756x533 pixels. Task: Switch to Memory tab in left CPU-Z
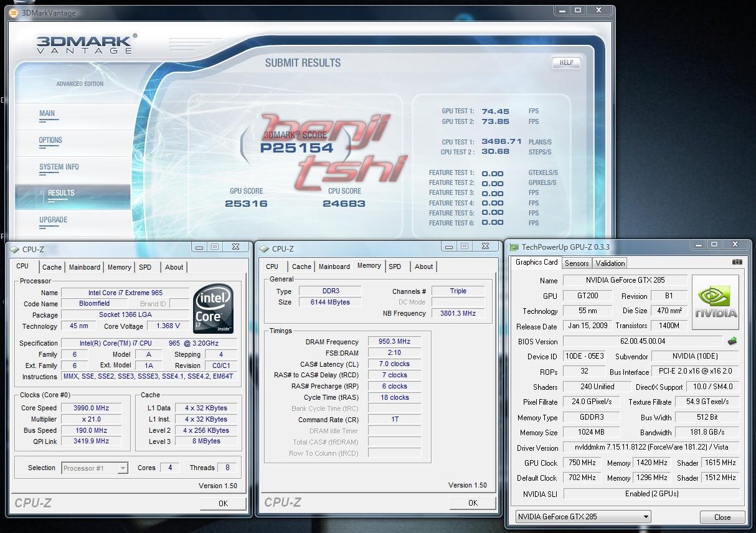(120, 267)
